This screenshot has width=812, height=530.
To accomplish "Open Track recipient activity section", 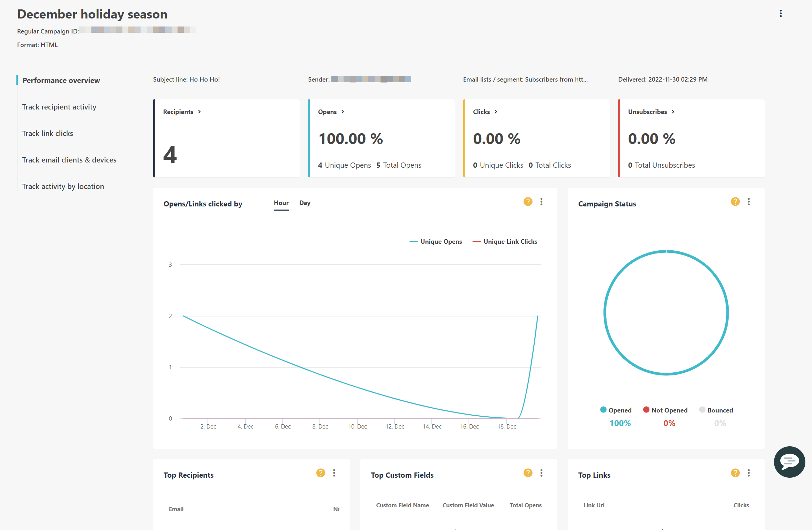I will tap(59, 107).
